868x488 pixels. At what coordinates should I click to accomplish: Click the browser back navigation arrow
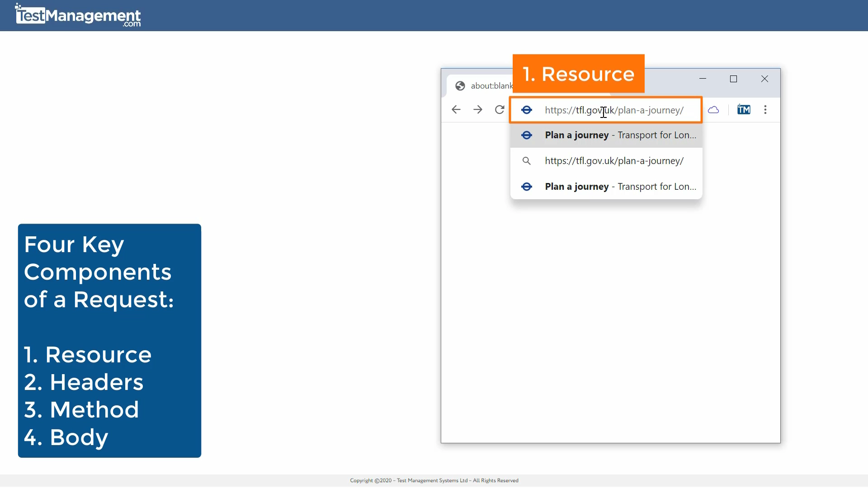pos(456,109)
